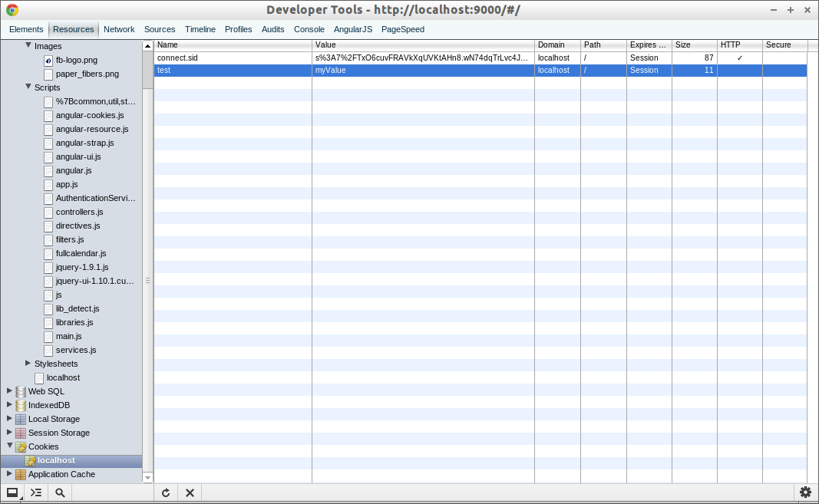Sort cookies by Secure column header
The image size is (819, 504).
point(784,45)
